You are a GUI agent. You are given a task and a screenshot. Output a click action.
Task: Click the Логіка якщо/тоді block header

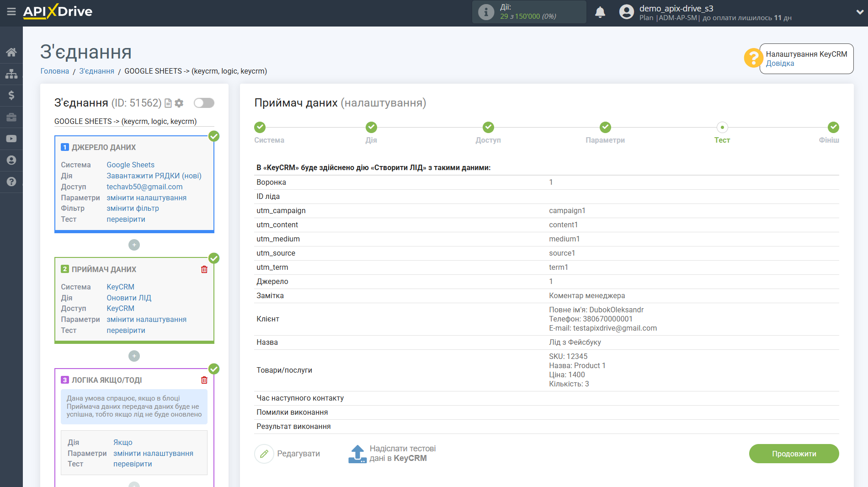107,380
